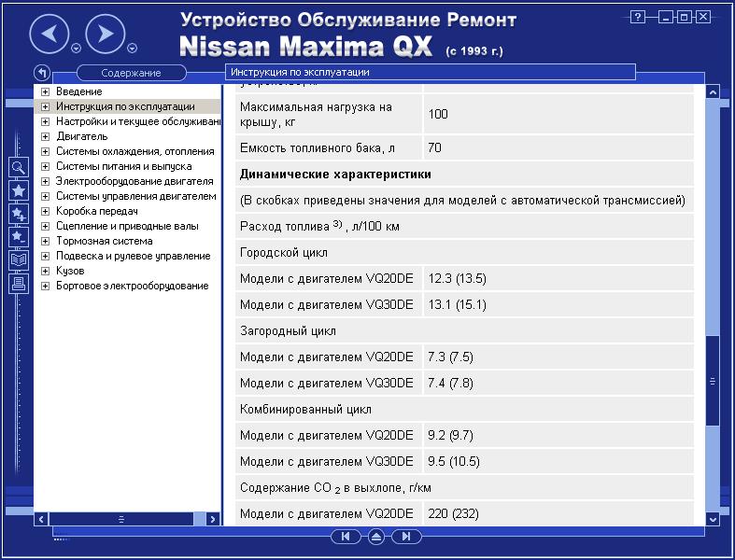
Task: Expand Настройки и текущее обслуживание node
Action: pos(45,122)
